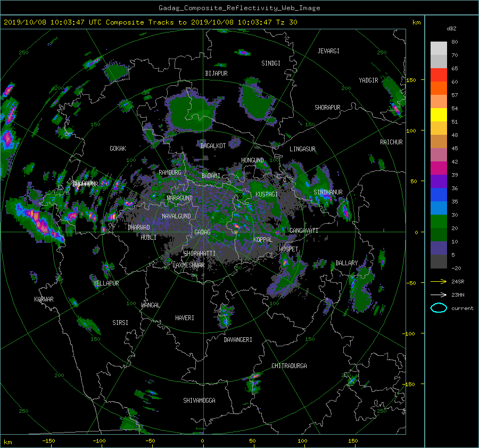This screenshot has width=479, height=448.
Task: Click the '23MN' legend label
Action: click(458, 295)
